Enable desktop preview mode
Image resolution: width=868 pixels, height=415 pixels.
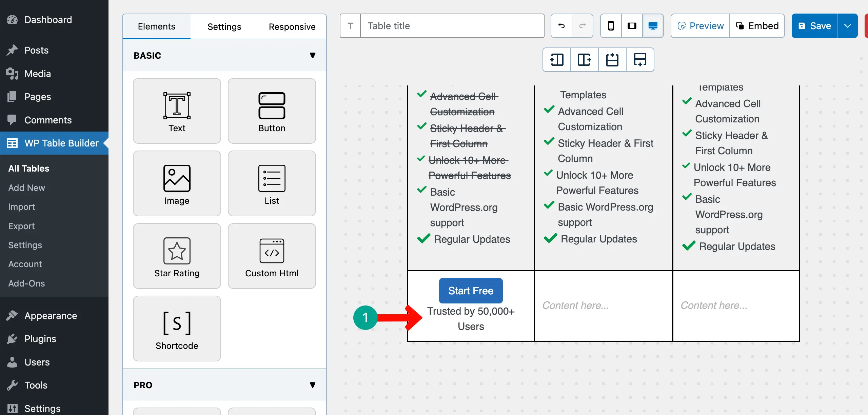653,26
